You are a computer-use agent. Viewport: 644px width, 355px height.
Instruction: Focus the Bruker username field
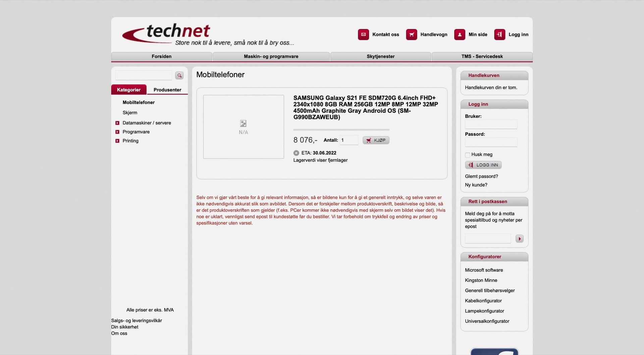491,124
